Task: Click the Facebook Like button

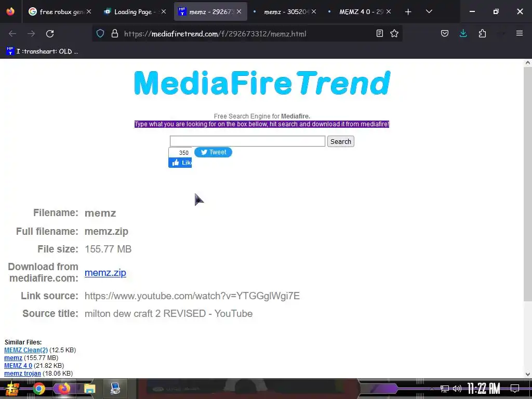Action: pyautogui.click(x=180, y=163)
